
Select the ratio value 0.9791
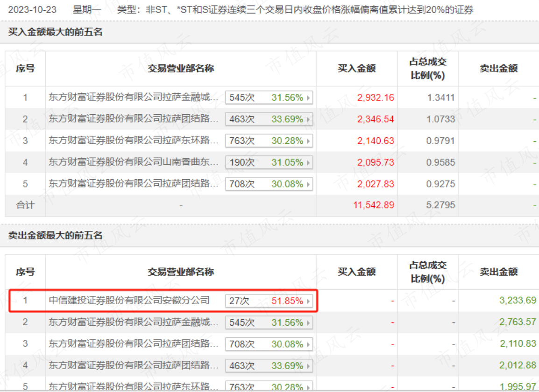click(x=441, y=141)
